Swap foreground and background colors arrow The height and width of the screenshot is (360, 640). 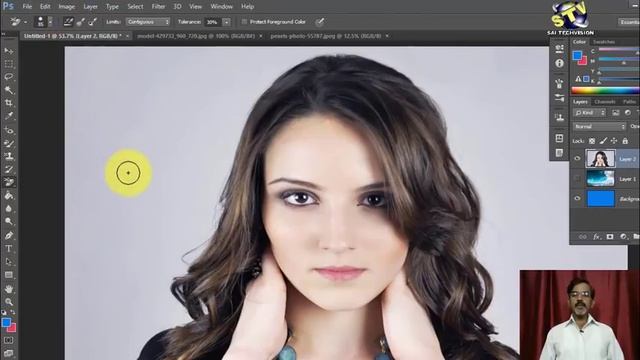pos(13,313)
